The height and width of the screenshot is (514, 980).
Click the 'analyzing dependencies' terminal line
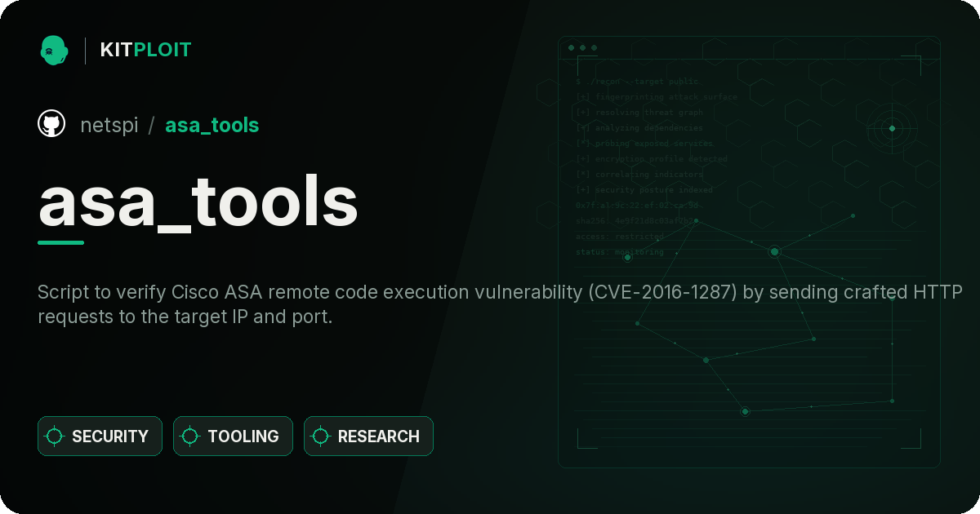tap(639, 128)
